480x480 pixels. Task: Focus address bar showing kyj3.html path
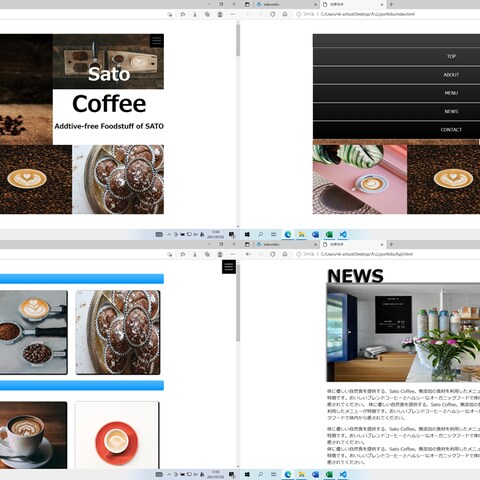tap(367, 254)
